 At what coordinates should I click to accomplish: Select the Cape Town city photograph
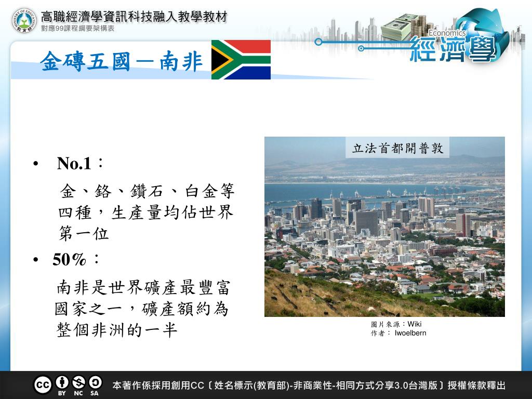coord(384,227)
